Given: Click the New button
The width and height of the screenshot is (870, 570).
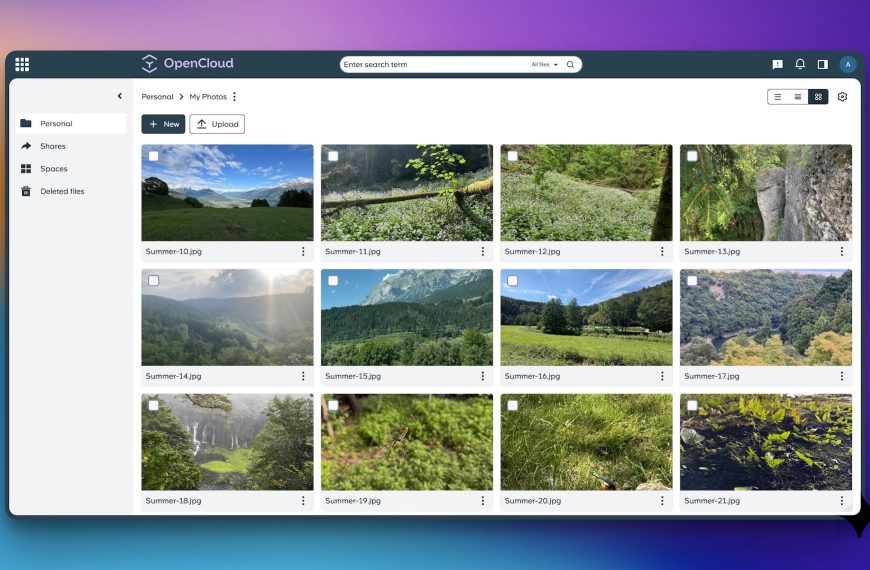Looking at the screenshot, I should [x=163, y=124].
